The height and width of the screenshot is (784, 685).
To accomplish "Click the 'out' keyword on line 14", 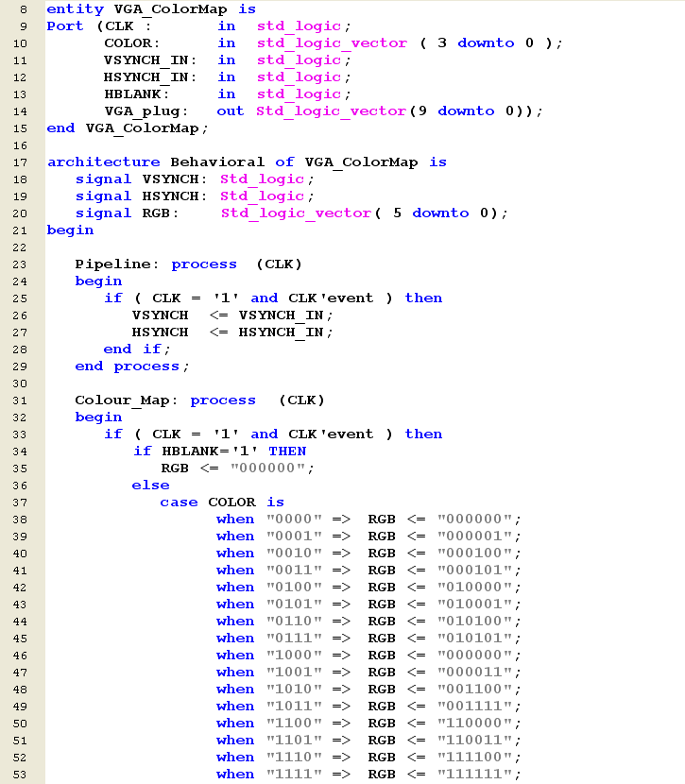I will click(x=230, y=111).
